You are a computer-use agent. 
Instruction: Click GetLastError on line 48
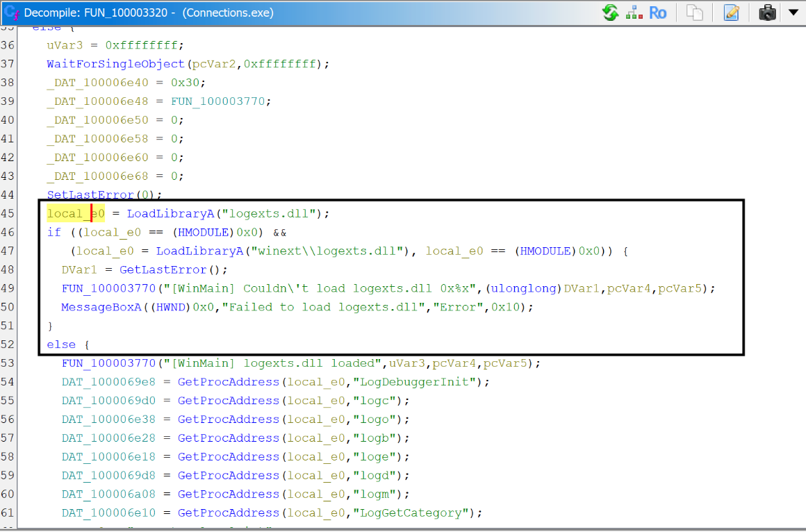tap(163, 270)
